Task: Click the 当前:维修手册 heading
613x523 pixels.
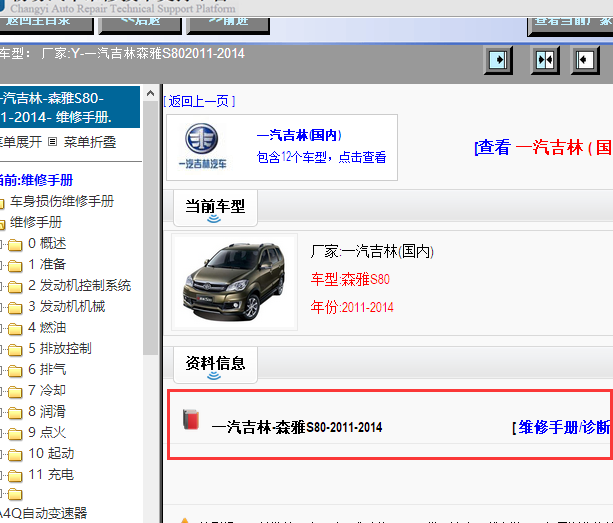Action: tap(36, 180)
